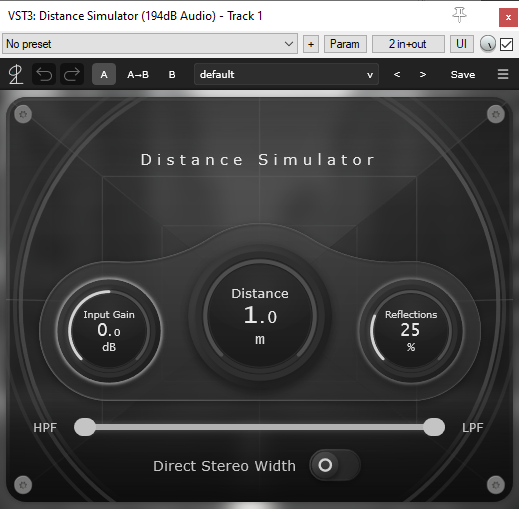
Task: Click the UI toggle button
Action: [x=462, y=44]
